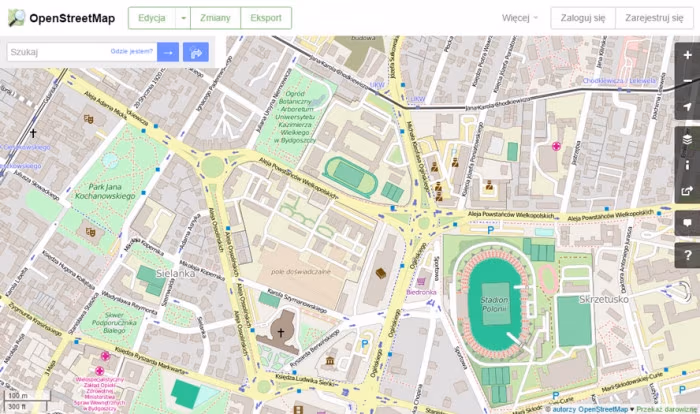Click the theatre mask icon near Aleja Adama Mickiewicza
This screenshot has height=414, width=700.
tap(88, 119)
